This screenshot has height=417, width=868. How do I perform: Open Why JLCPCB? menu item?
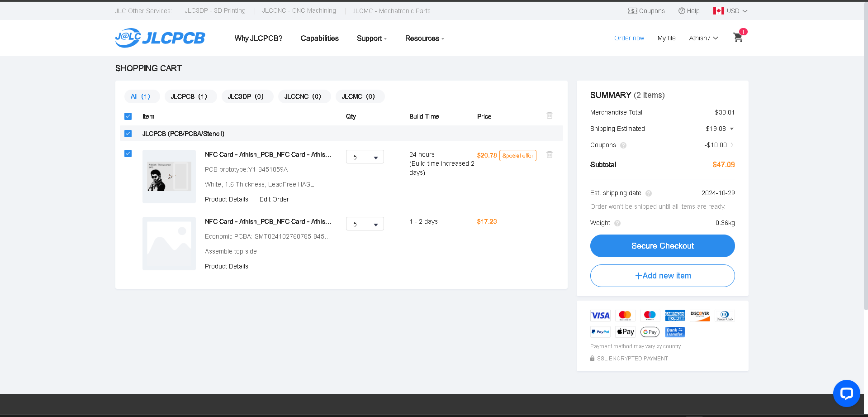tap(258, 38)
